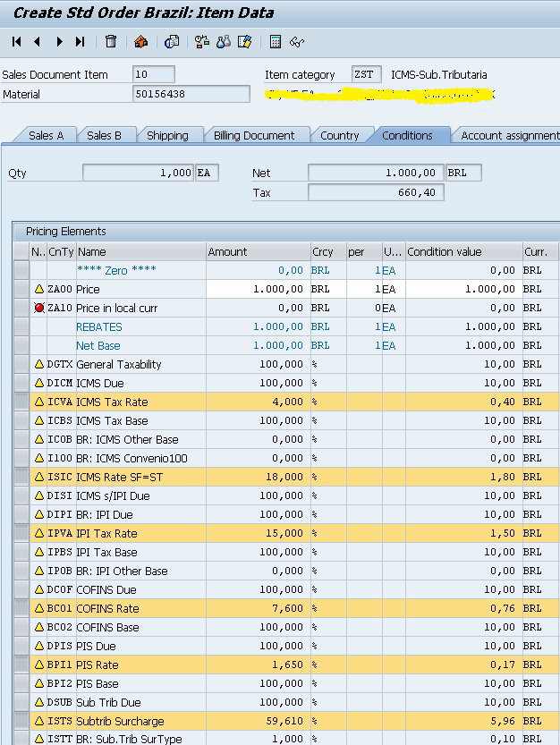This screenshot has height=745, width=560.
Task: Go to first item using toolbar arrow
Action: [x=17, y=41]
